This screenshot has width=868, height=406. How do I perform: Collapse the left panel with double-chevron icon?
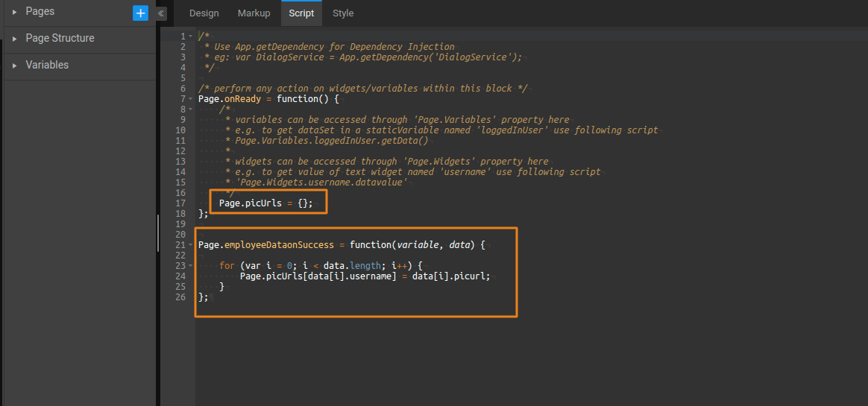161,13
